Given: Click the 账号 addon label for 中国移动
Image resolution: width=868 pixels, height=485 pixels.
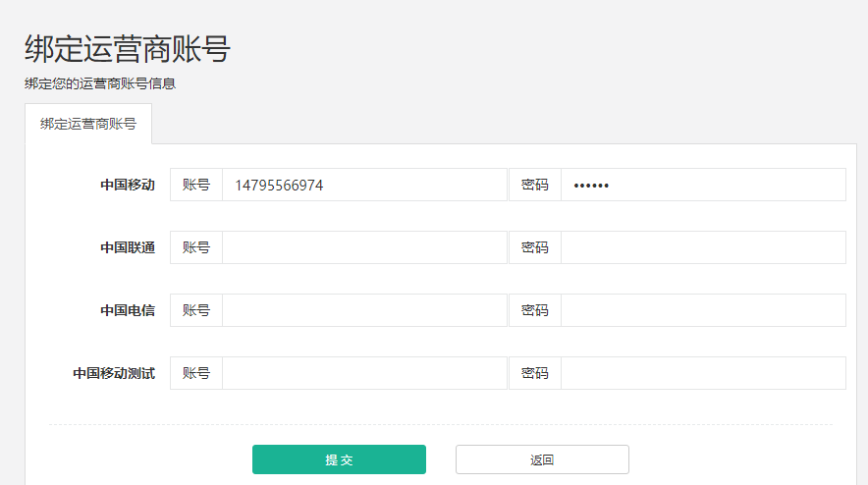Looking at the screenshot, I should coord(196,185).
